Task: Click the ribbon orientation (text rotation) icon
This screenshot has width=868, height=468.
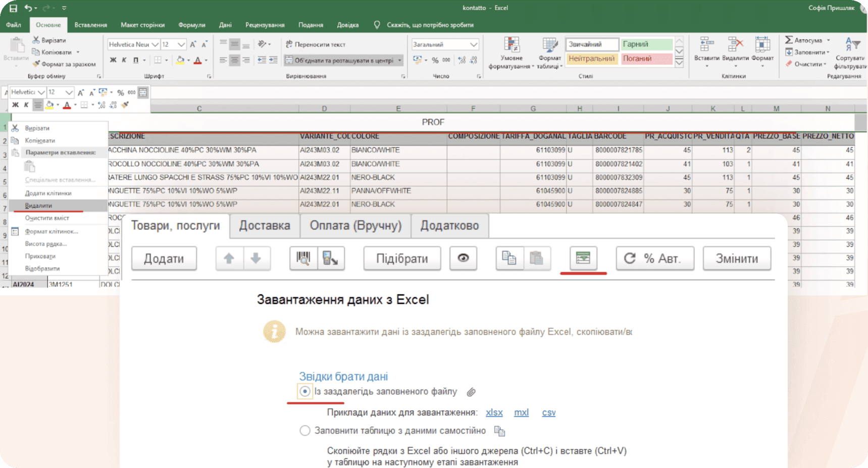Action: 262,44
